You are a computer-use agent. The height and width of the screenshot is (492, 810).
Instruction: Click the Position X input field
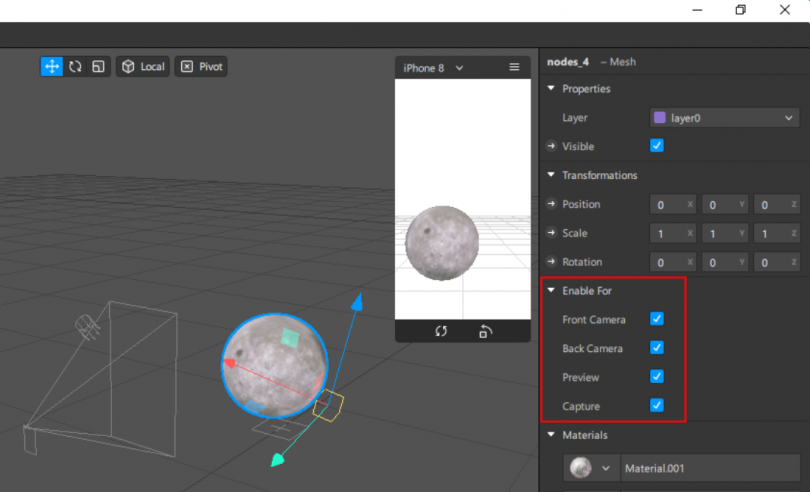point(672,205)
